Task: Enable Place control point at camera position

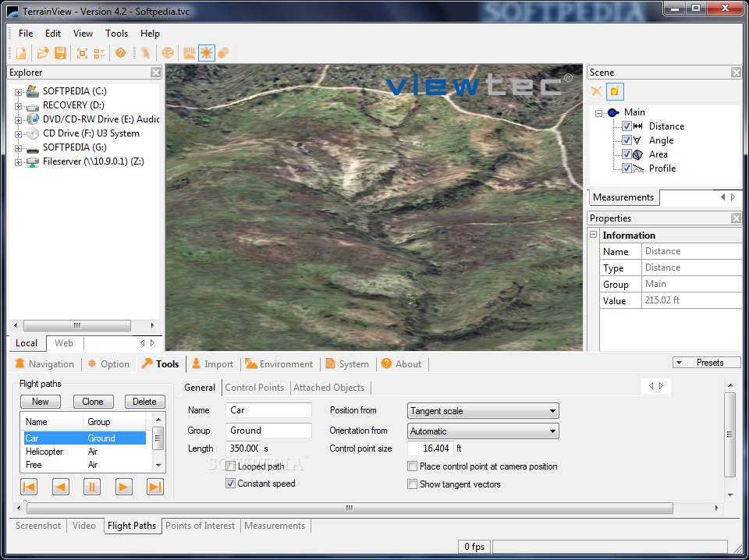Action: (412, 466)
